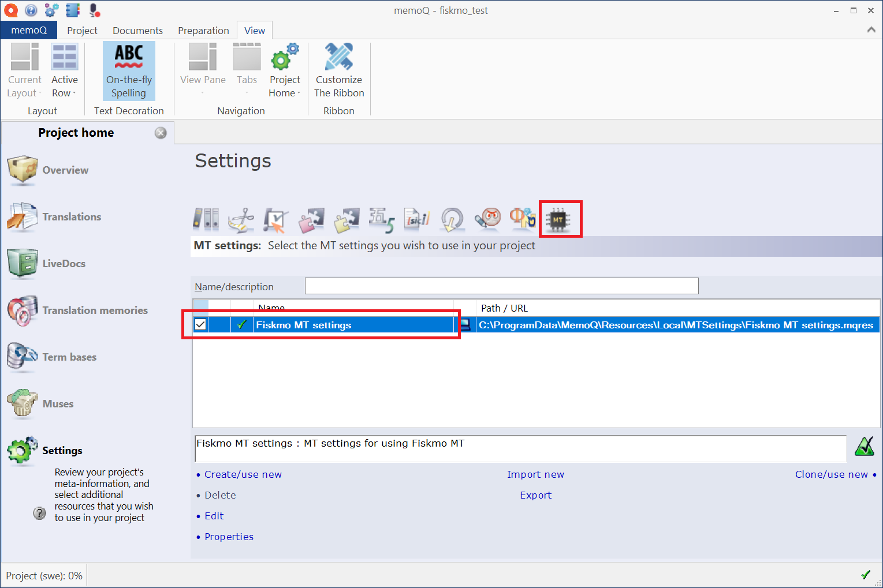
Task: Click the Export link
Action: [x=535, y=495]
